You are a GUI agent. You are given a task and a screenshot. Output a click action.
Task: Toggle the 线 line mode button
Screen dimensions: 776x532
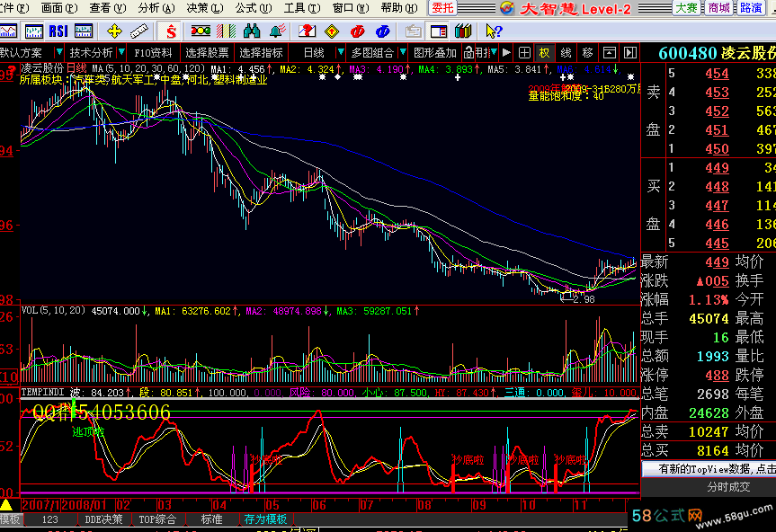click(566, 52)
